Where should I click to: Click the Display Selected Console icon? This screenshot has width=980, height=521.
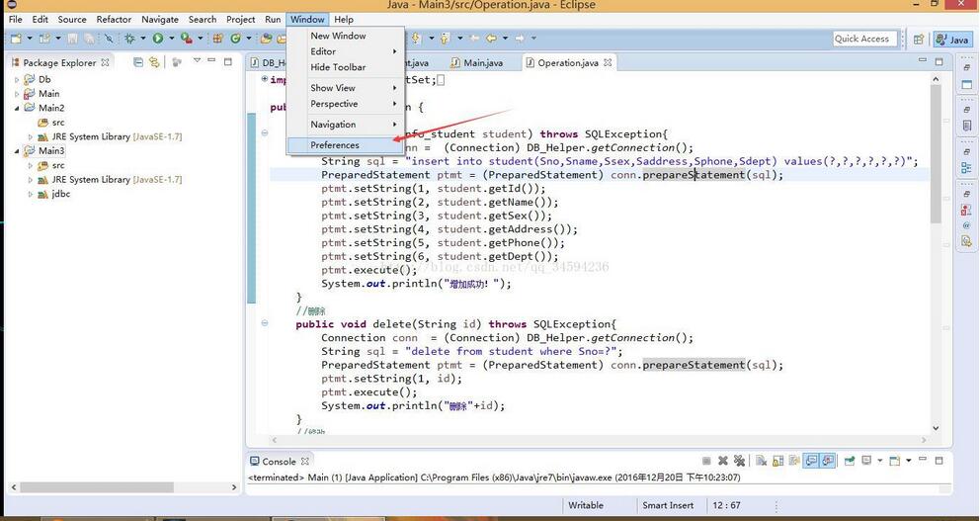click(866, 461)
